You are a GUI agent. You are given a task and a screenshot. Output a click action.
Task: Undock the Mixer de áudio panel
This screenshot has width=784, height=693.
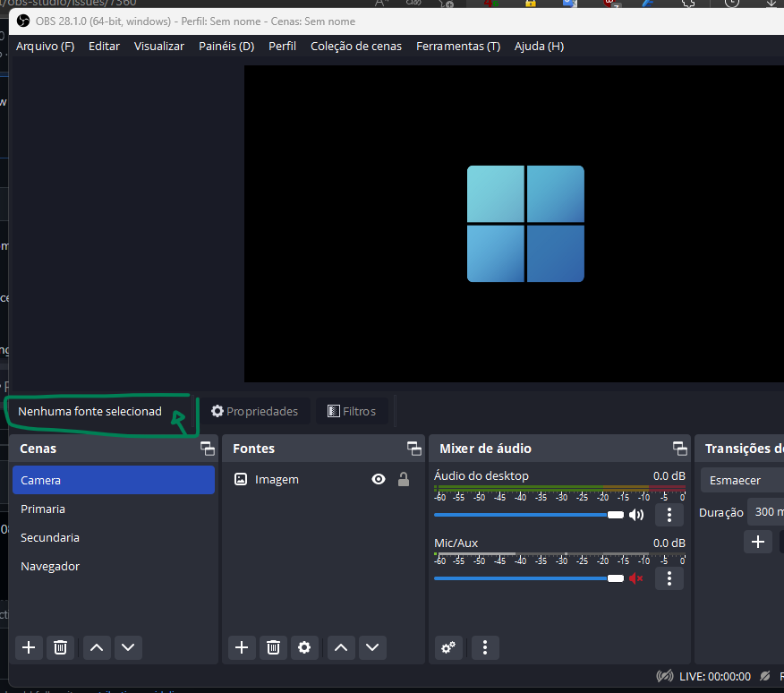pos(679,449)
